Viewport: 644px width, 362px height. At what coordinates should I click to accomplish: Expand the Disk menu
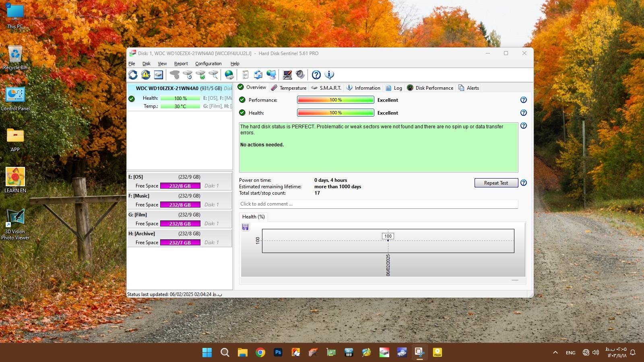[146, 64]
